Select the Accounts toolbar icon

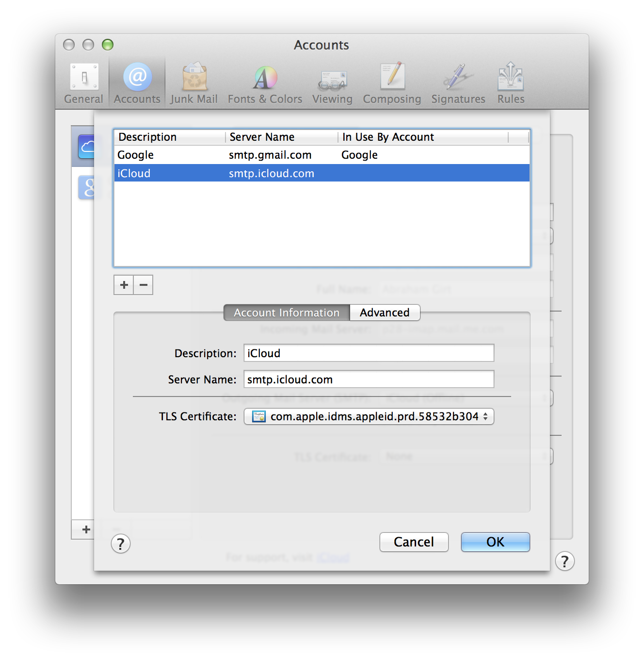(x=137, y=83)
